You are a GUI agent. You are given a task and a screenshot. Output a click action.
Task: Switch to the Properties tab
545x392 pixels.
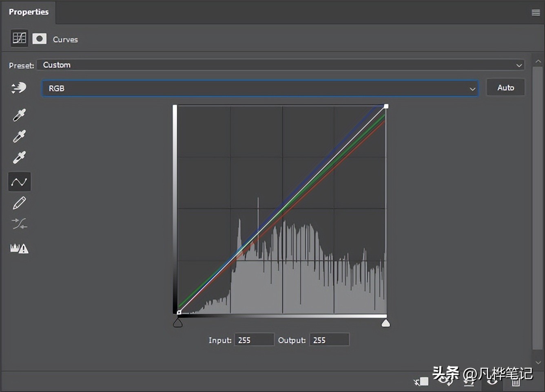pyautogui.click(x=29, y=12)
